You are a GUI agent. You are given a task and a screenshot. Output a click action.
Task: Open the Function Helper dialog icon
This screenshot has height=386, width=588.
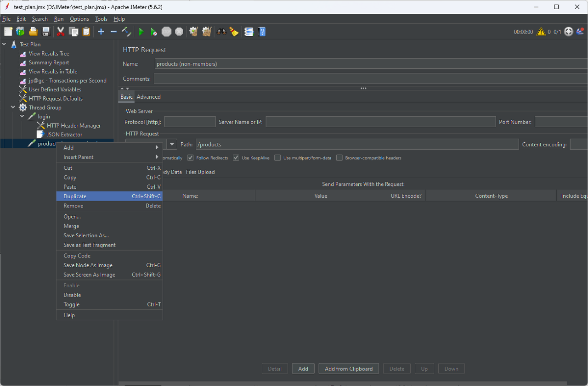tap(249, 32)
